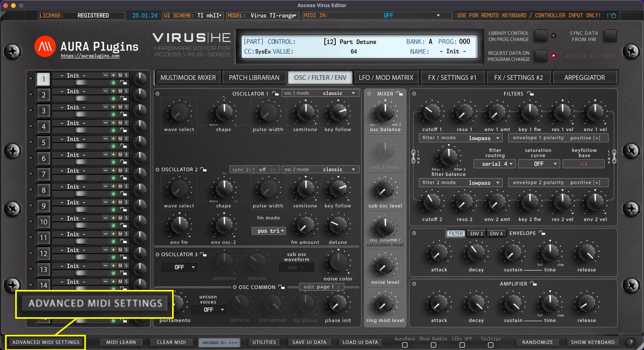Enable the AutoSave checkbox
Screen dimensions: 644x350
pos(405,345)
